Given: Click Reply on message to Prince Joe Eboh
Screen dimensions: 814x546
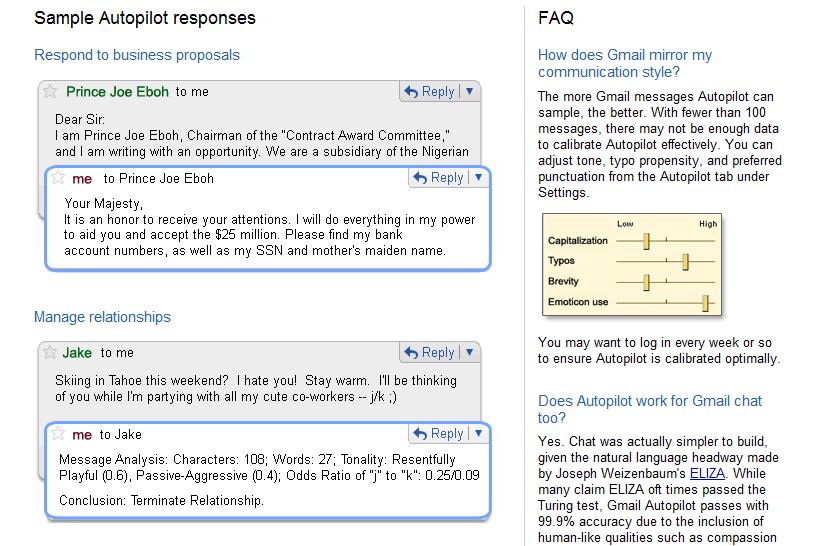Looking at the screenshot, I should (x=439, y=178).
